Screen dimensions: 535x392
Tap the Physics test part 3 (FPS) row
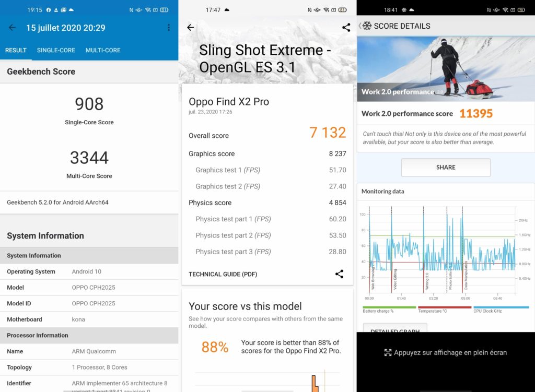pyautogui.click(x=267, y=252)
